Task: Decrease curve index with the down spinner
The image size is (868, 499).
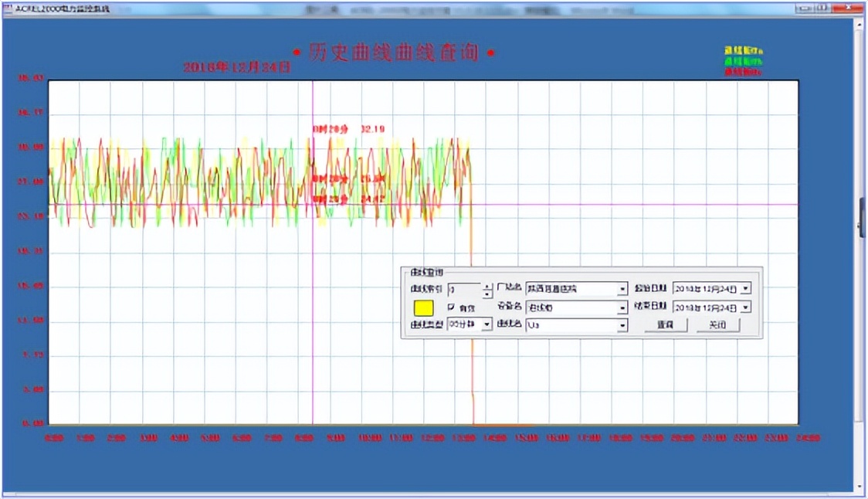Action: 487,294
